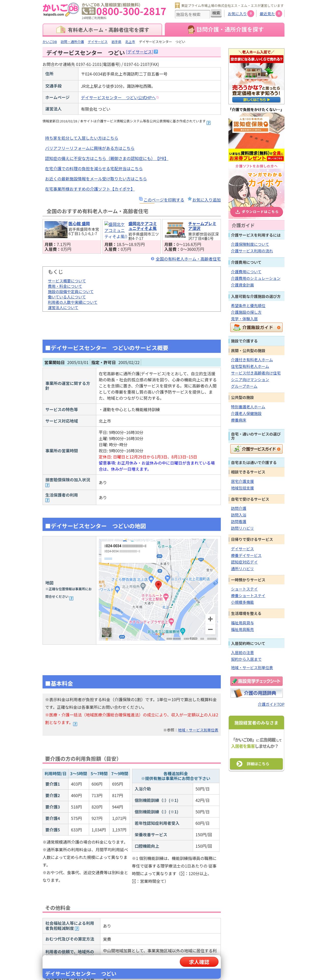This screenshot has height=980, width=327.
Task: Open the 訪問介護・通所介護を探す tab
Action: pyautogui.click(x=225, y=30)
